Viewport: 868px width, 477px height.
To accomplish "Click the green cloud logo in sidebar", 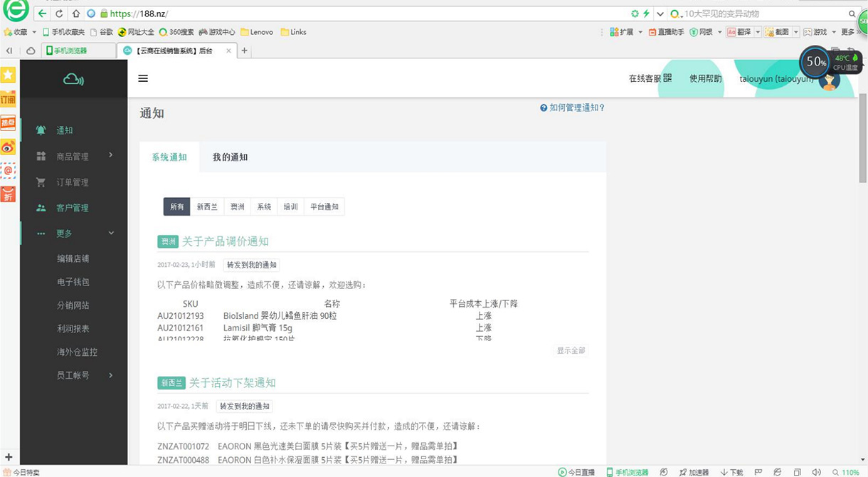I will pyautogui.click(x=73, y=79).
